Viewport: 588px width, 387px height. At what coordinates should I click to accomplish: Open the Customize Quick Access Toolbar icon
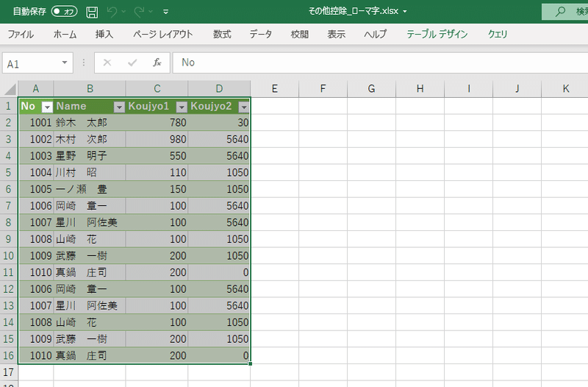[166, 12]
